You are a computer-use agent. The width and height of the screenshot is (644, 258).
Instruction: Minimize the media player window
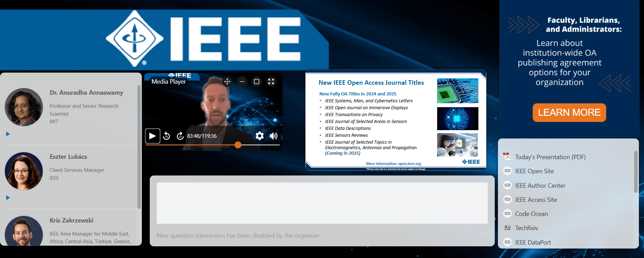coord(242,82)
